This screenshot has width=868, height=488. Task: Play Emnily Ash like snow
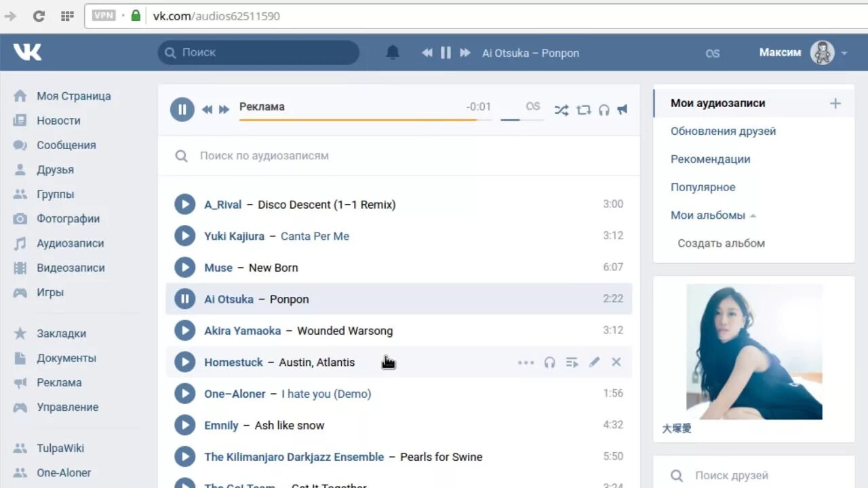pos(184,425)
